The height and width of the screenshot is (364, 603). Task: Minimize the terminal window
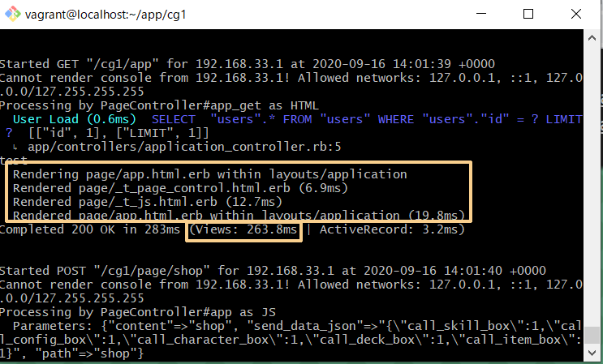coord(481,14)
